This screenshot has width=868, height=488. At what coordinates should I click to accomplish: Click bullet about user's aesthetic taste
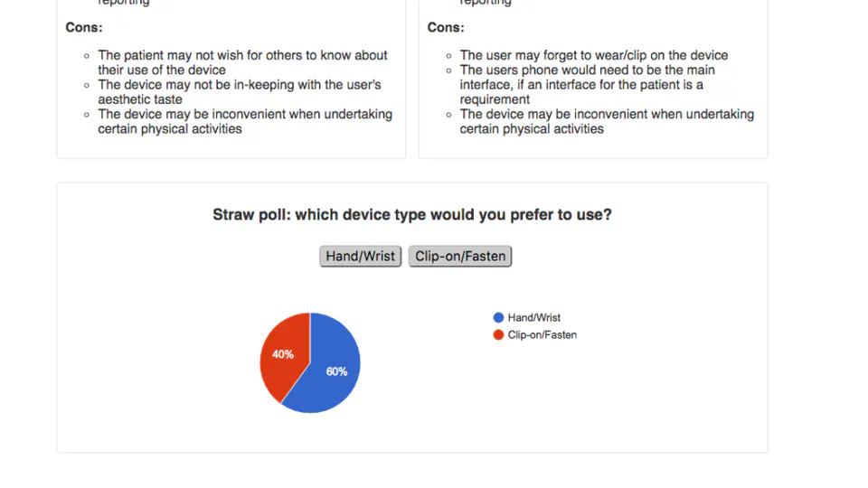[x=240, y=92]
